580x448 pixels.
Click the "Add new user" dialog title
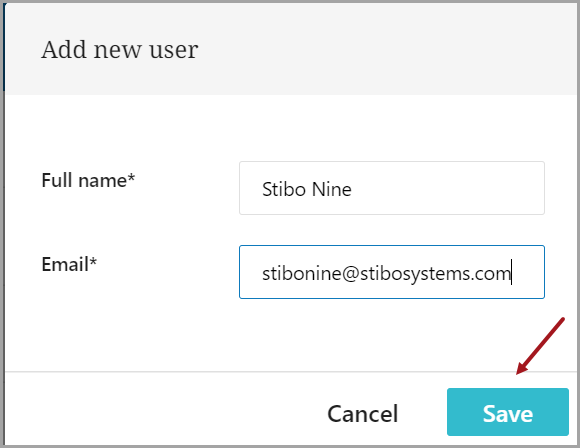(x=119, y=49)
